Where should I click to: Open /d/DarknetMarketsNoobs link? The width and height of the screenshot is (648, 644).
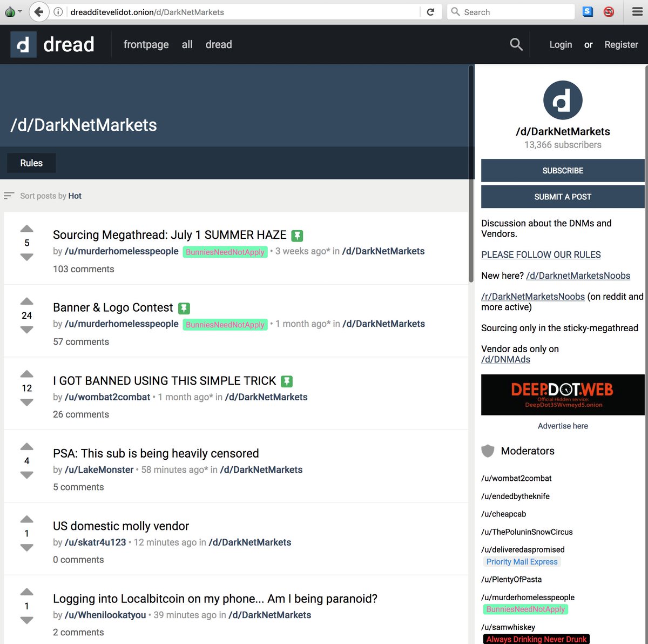(578, 276)
